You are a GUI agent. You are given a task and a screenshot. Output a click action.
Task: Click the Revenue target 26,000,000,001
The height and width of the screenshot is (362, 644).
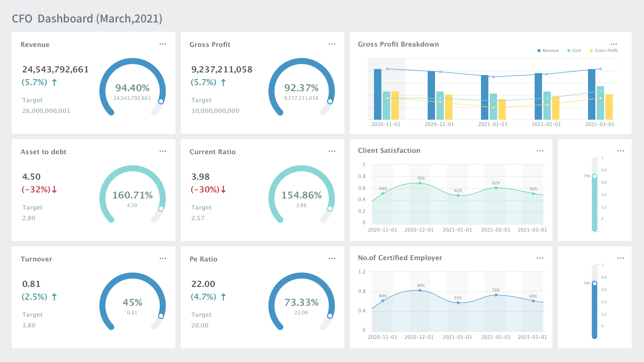(46, 111)
